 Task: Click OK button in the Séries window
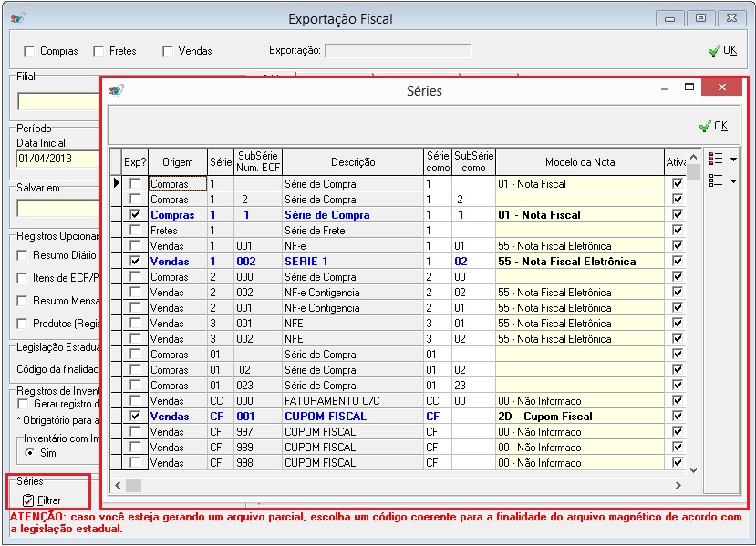pyautogui.click(x=713, y=126)
